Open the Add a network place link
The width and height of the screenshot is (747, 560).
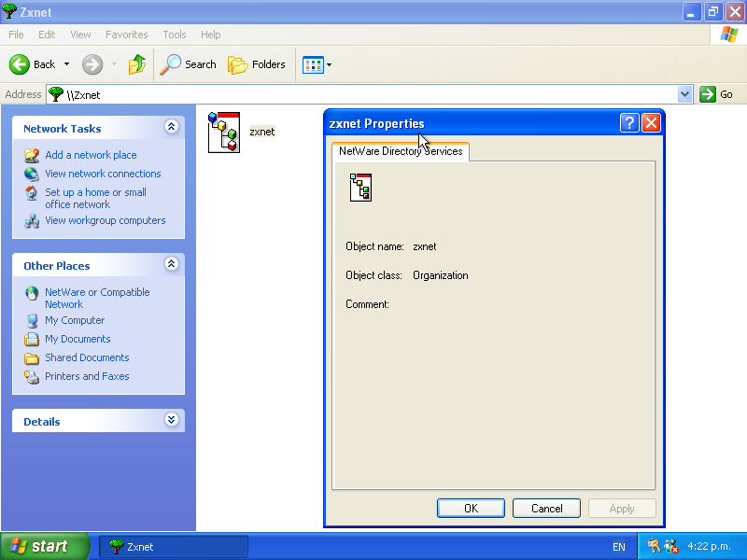pos(91,155)
